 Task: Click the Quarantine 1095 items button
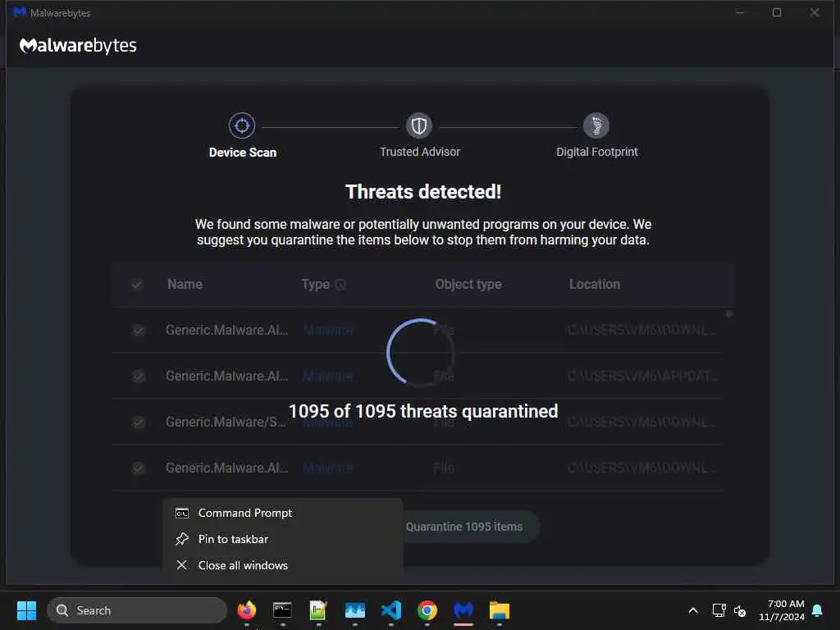464,527
